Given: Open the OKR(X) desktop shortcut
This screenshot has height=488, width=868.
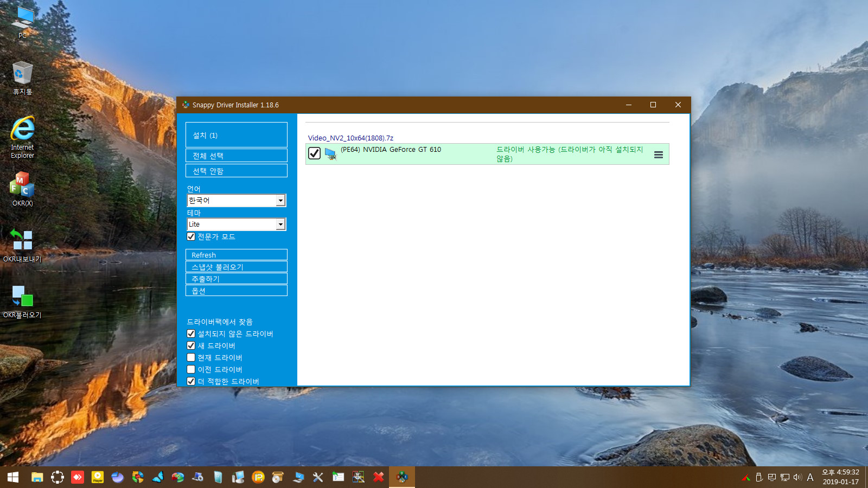Looking at the screenshot, I should [x=22, y=189].
